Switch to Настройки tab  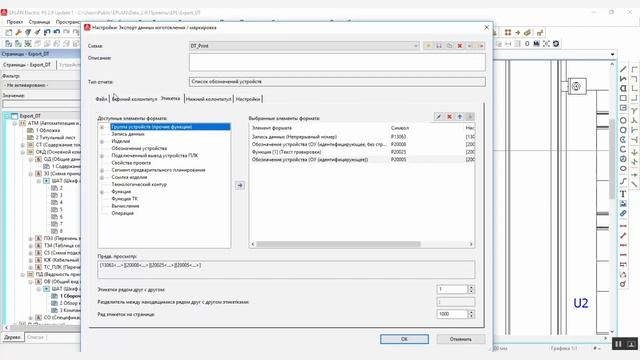click(248, 99)
